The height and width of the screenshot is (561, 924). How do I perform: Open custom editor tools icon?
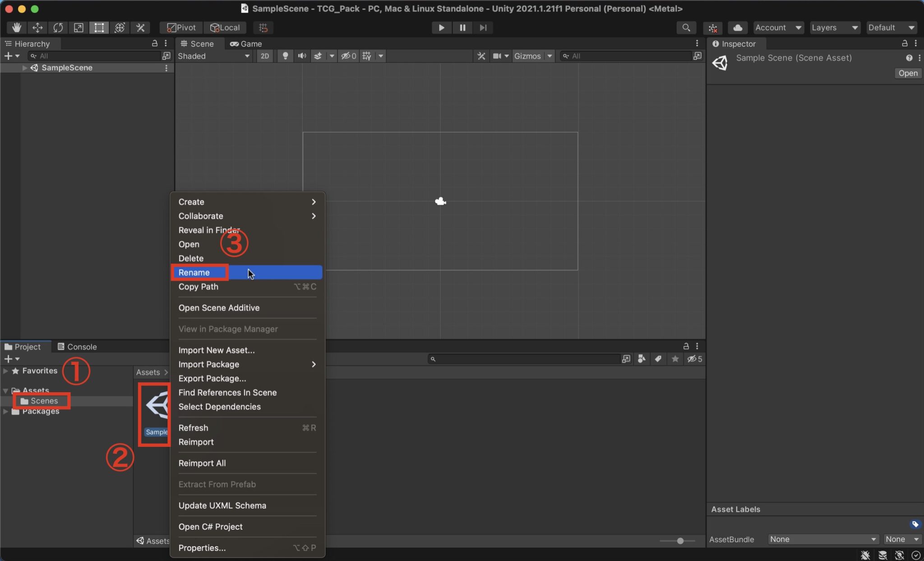click(x=140, y=28)
